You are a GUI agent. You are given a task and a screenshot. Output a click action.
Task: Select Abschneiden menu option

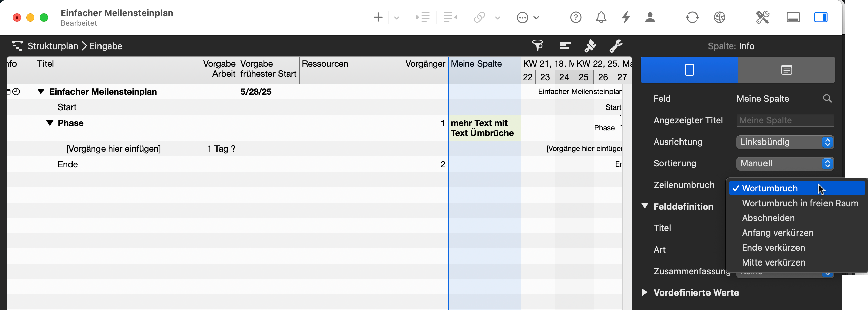tap(797, 218)
